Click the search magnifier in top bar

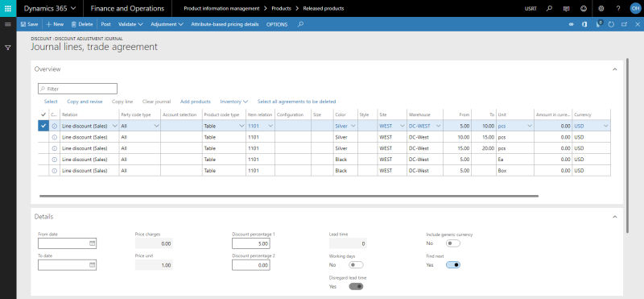[x=550, y=8]
